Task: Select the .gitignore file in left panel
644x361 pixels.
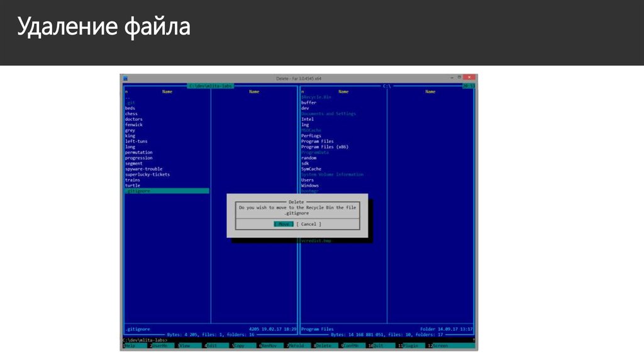Action: click(138, 191)
